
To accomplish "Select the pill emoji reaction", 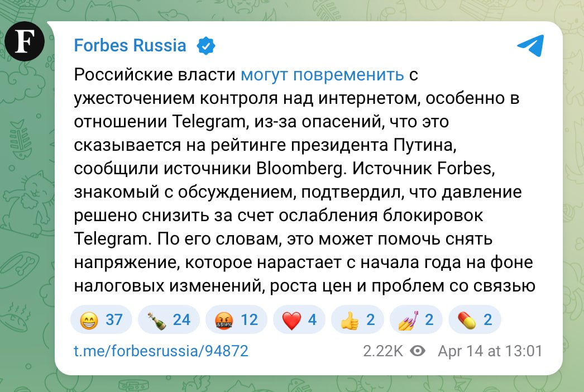I will (475, 319).
